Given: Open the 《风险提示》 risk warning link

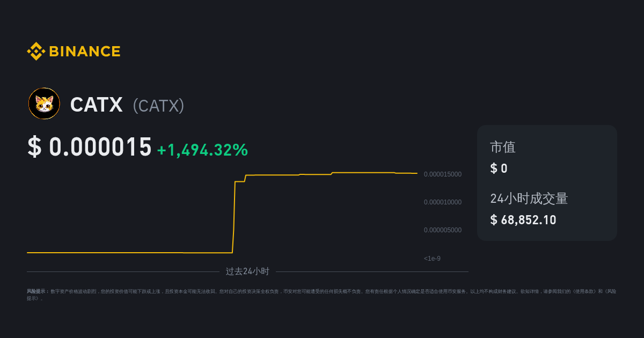Looking at the screenshot, I should pyautogui.click(x=610, y=291).
